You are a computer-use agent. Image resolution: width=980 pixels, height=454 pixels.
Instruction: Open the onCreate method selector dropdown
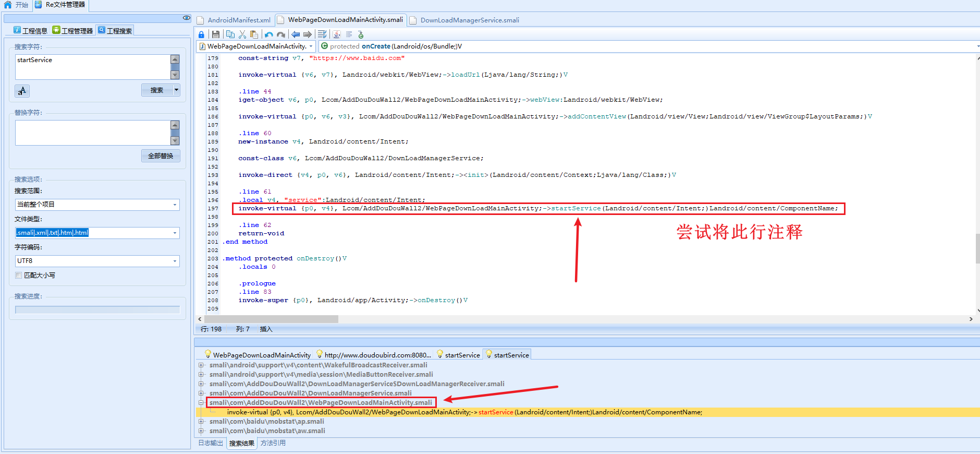(977, 46)
